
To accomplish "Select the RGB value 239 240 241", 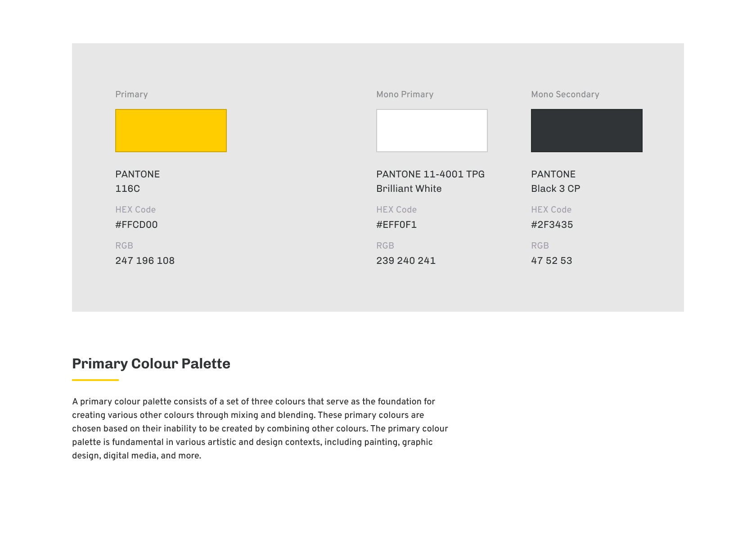I will pos(406,261).
